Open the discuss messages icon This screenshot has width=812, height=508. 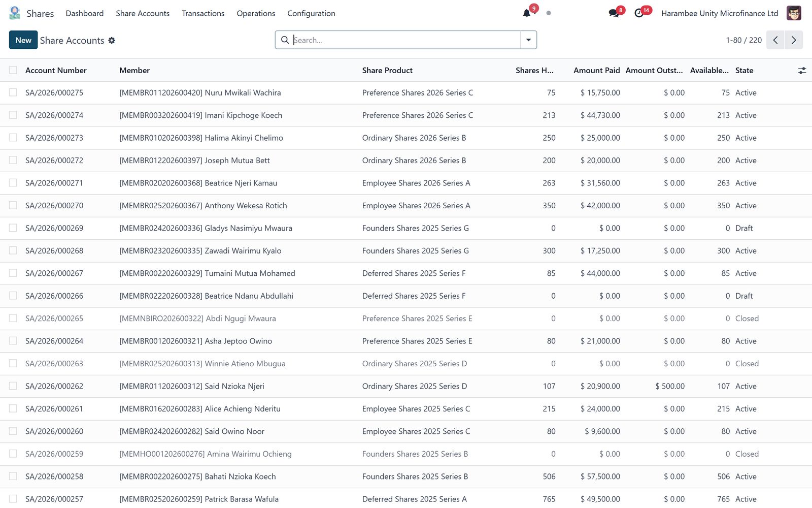point(614,13)
